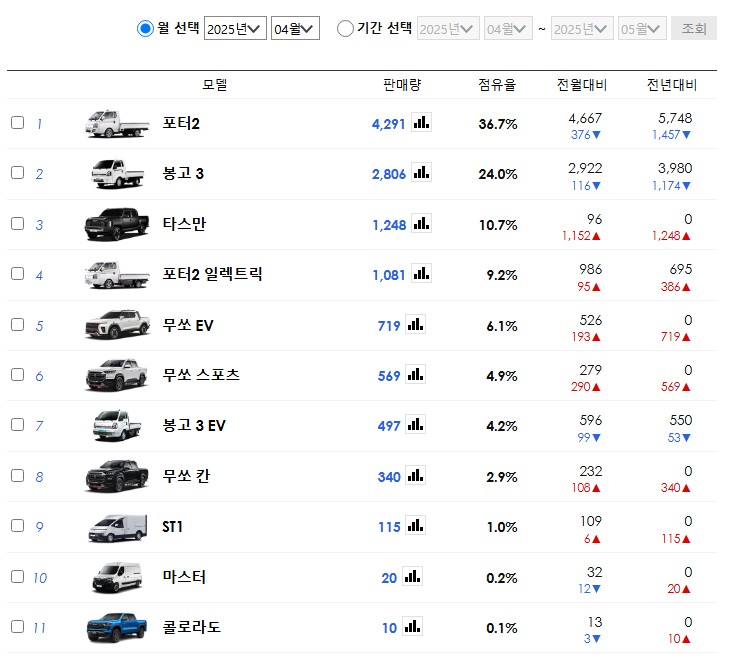
Task: Open the 2025년 year dropdown
Action: pos(235,29)
